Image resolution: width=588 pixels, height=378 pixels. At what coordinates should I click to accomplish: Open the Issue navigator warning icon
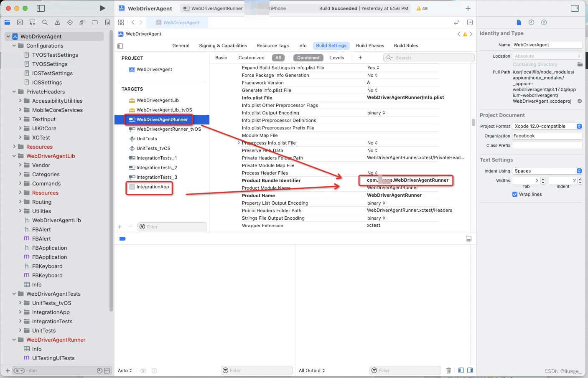click(57, 23)
